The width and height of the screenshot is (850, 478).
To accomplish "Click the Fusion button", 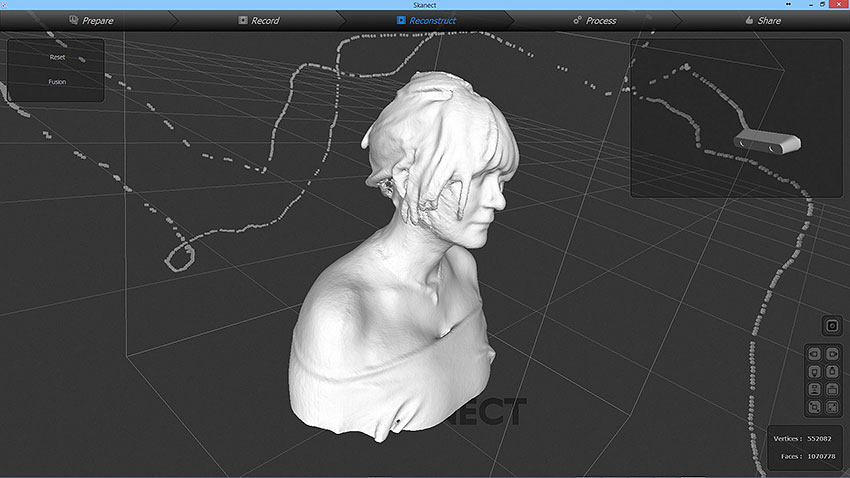I will 57,82.
